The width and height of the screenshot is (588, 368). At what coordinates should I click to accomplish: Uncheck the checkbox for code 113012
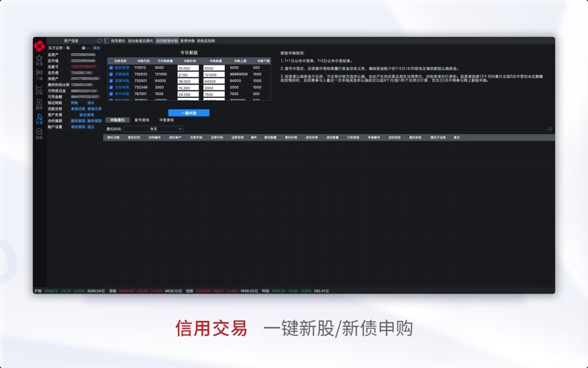point(111,68)
